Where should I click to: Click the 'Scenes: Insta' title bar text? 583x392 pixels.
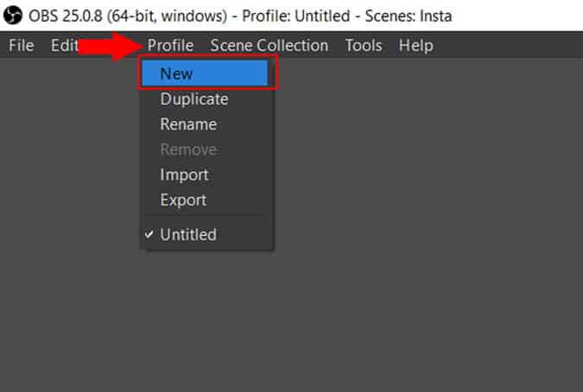tap(409, 16)
